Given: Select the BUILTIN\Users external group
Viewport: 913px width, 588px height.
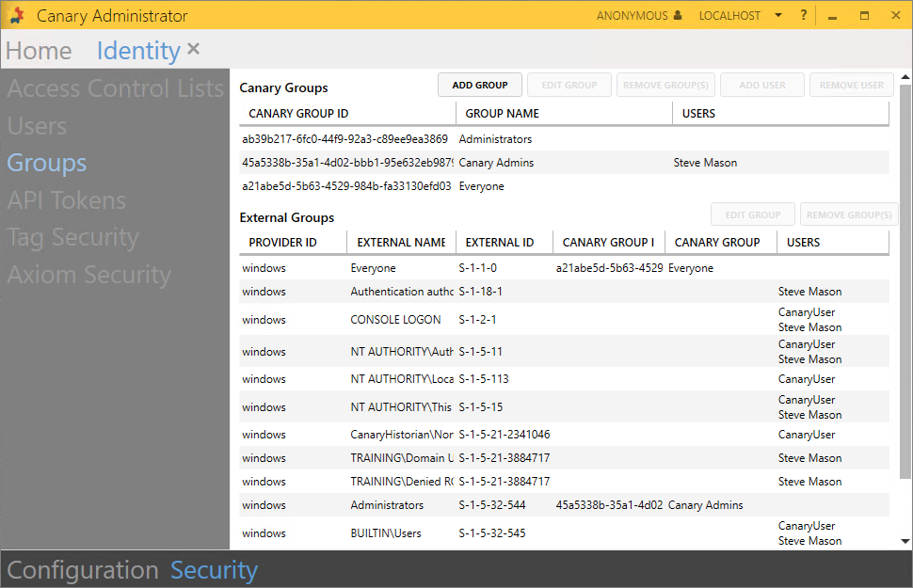Looking at the screenshot, I should tap(386, 533).
